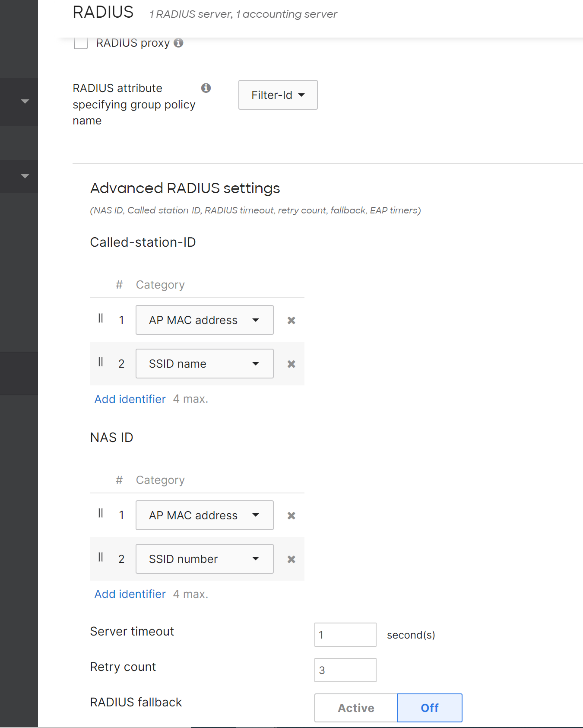Click drag handle of first Called-station-ID row

tap(101, 318)
